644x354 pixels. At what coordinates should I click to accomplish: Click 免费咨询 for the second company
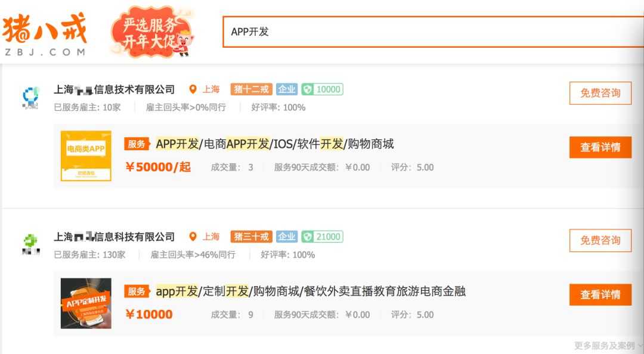(x=600, y=241)
